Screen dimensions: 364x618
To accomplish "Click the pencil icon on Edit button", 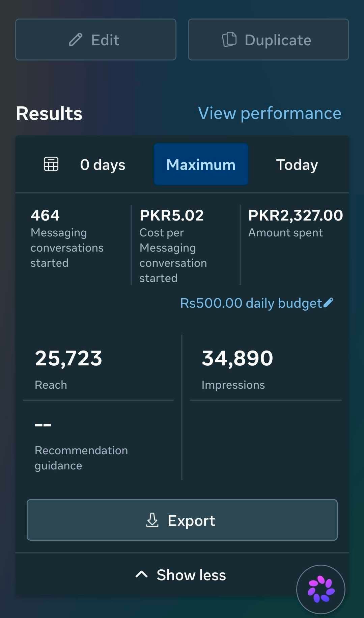I will pyautogui.click(x=76, y=40).
